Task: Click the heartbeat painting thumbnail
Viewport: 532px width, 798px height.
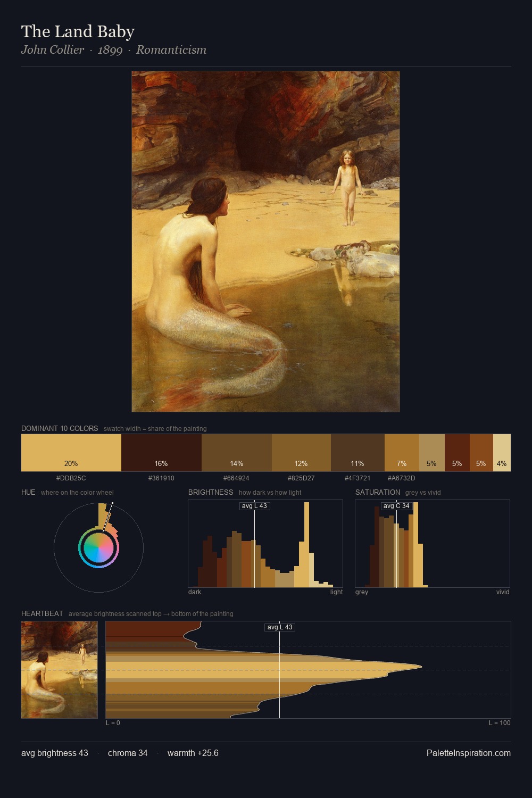Action: click(x=60, y=670)
